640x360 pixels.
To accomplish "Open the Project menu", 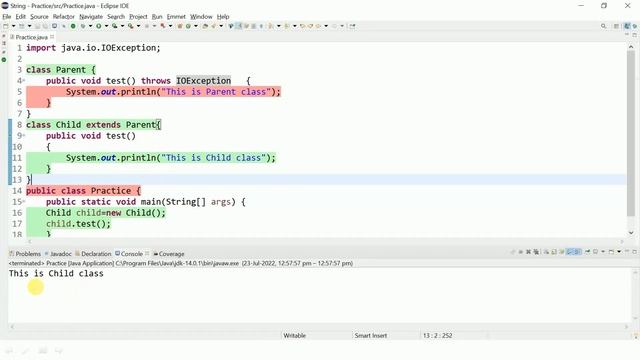I will pyautogui.click(x=138, y=16).
